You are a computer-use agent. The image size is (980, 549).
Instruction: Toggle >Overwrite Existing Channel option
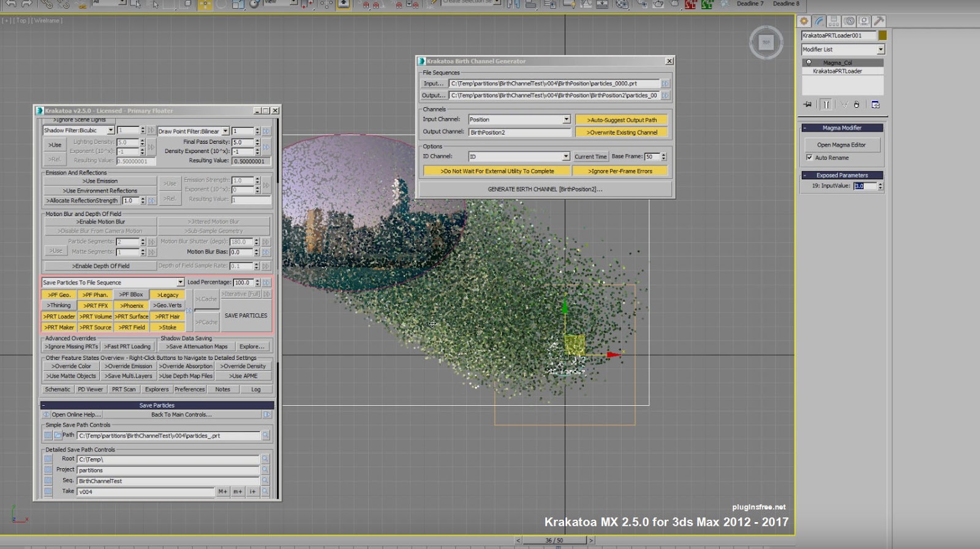(x=622, y=132)
